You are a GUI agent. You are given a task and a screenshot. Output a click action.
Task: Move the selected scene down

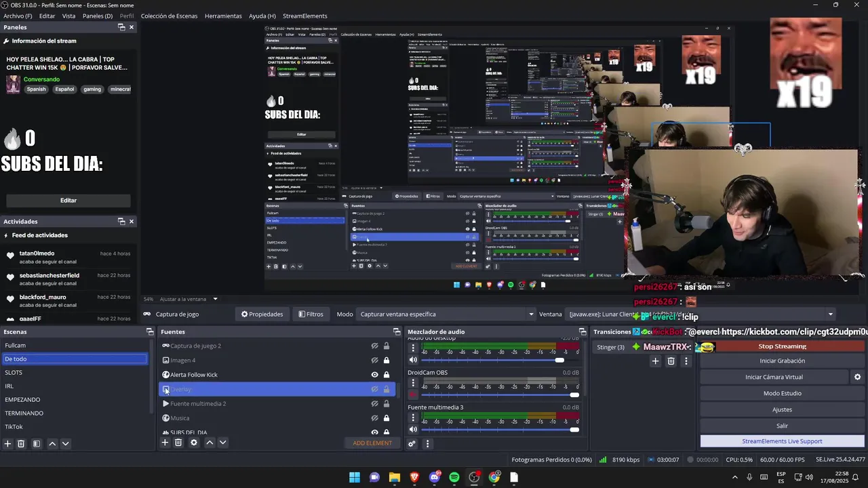65,443
